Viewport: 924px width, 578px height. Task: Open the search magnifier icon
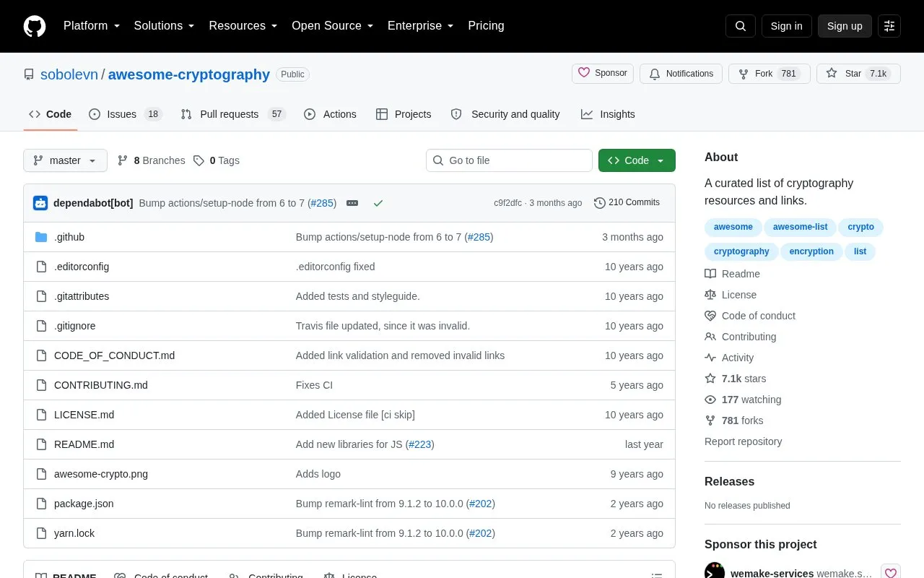pyautogui.click(x=741, y=26)
